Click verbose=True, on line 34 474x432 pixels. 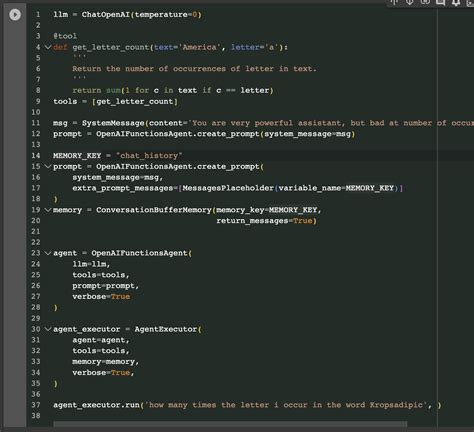(x=103, y=372)
